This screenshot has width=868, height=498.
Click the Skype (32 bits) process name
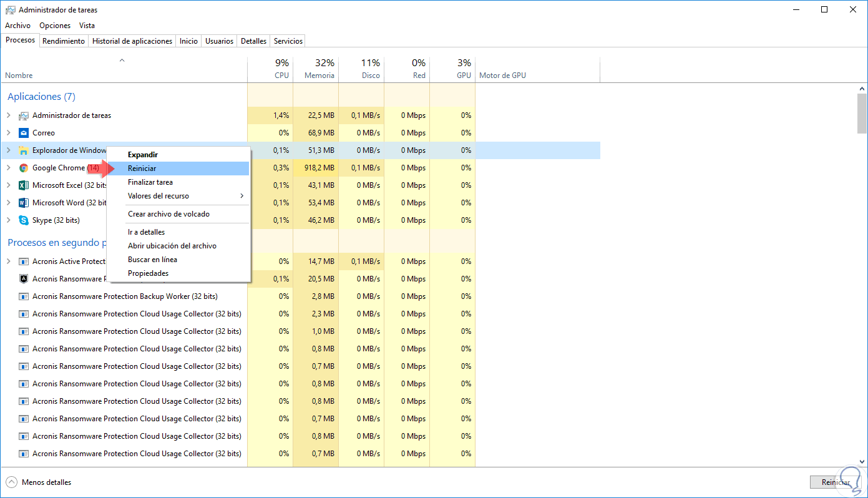[x=56, y=220]
